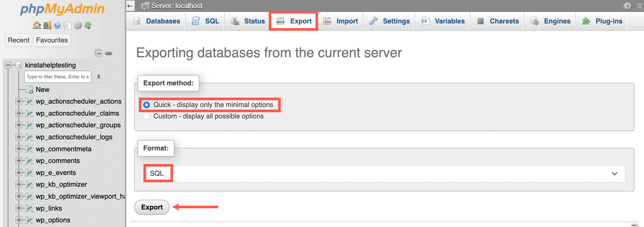Open the kinstahelptesting database link
This screenshot has width=644, height=227.
tap(50, 65)
